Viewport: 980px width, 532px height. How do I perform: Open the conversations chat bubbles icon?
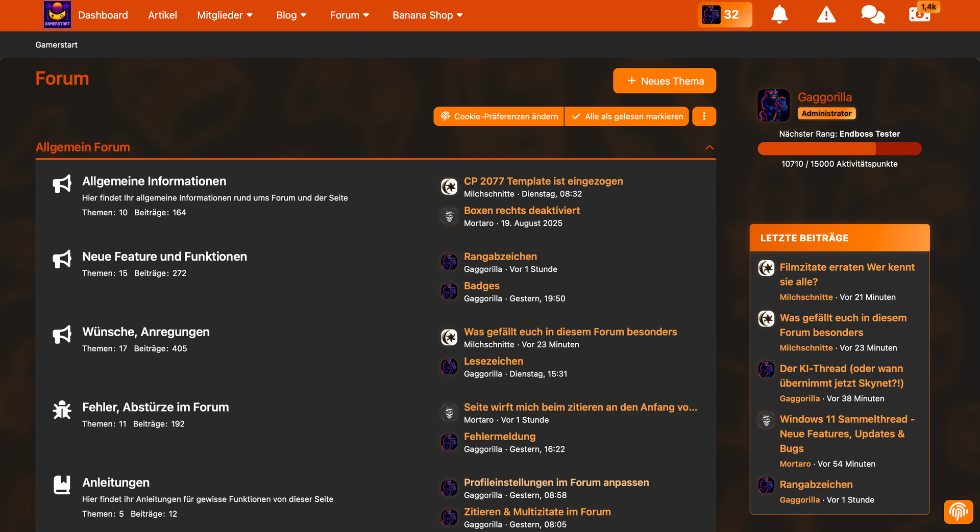(x=872, y=15)
